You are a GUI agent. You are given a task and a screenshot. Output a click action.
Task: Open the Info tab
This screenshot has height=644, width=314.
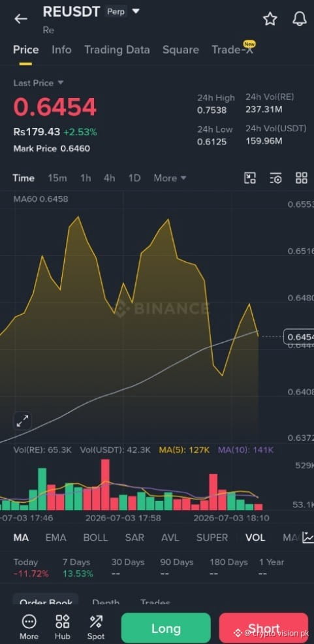(x=61, y=50)
